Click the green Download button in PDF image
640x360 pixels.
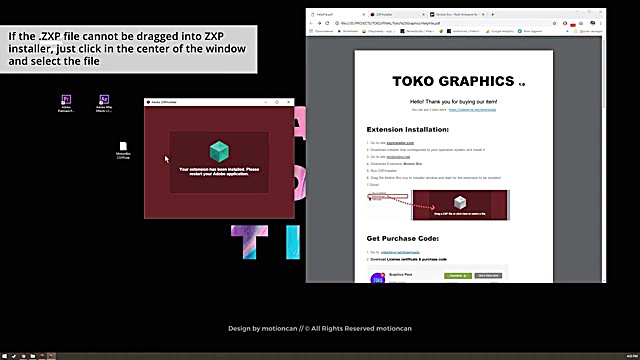pyautogui.click(x=458, y=276)
